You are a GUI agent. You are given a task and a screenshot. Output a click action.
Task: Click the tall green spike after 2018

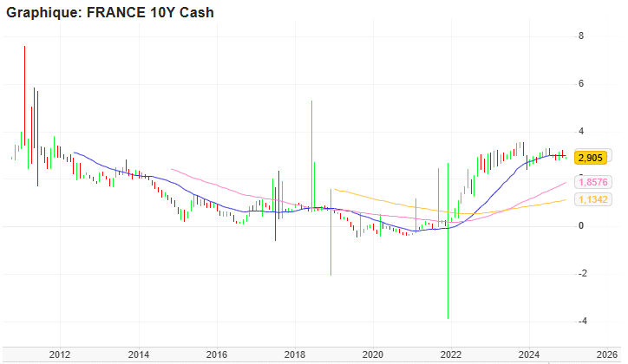(311, 139)
